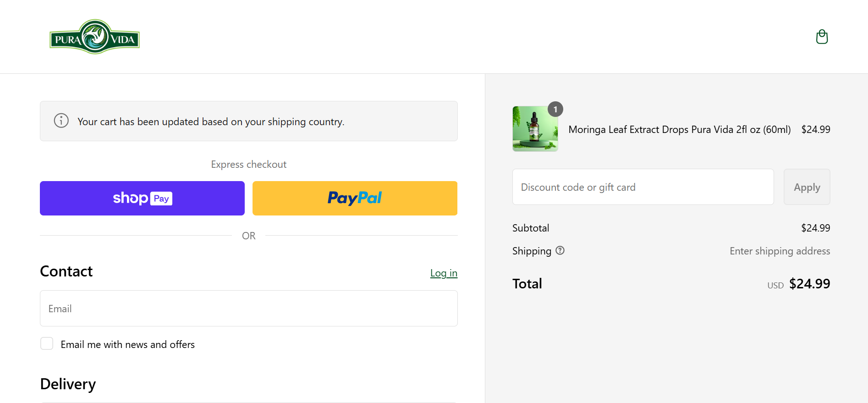Click the Contact section heading
The width and height of the screenshot is (868, 403).
click(x=66, y=271)
